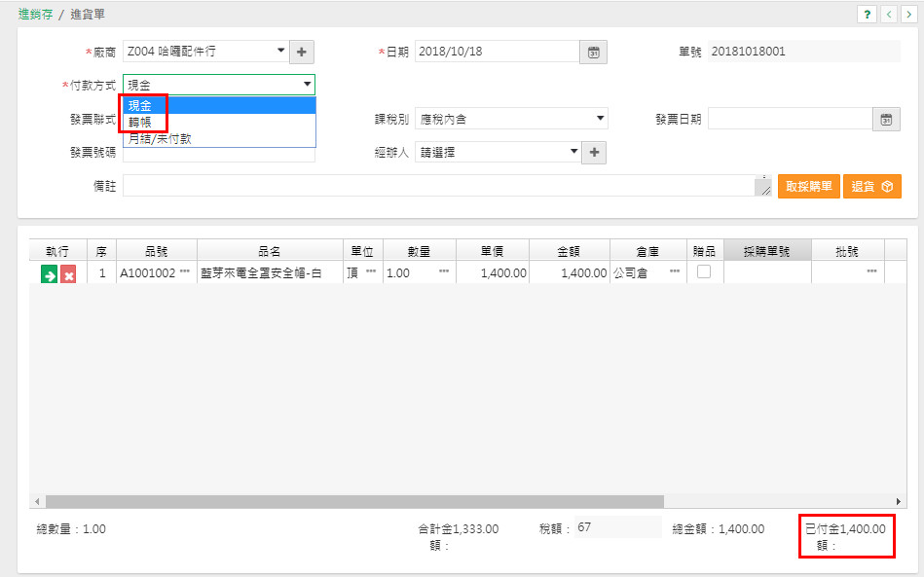Click unit price cell 1,400.00 under 單價
This screenshot has width=924, height=577.
pyautogui.click(x=492, y=273)
